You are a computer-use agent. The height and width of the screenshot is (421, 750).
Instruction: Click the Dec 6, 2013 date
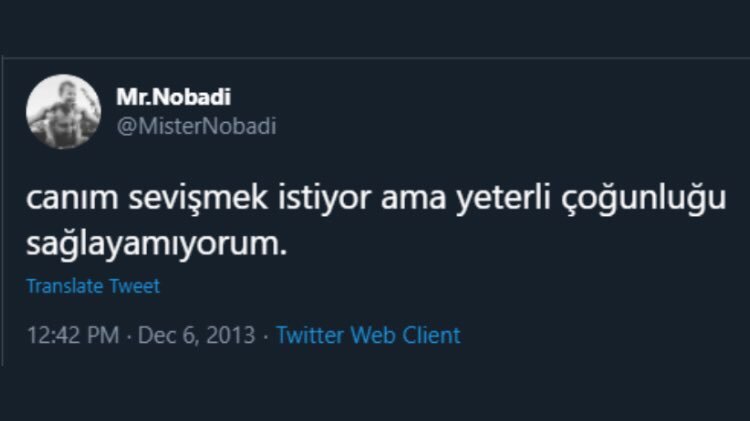tap(198, 335)
